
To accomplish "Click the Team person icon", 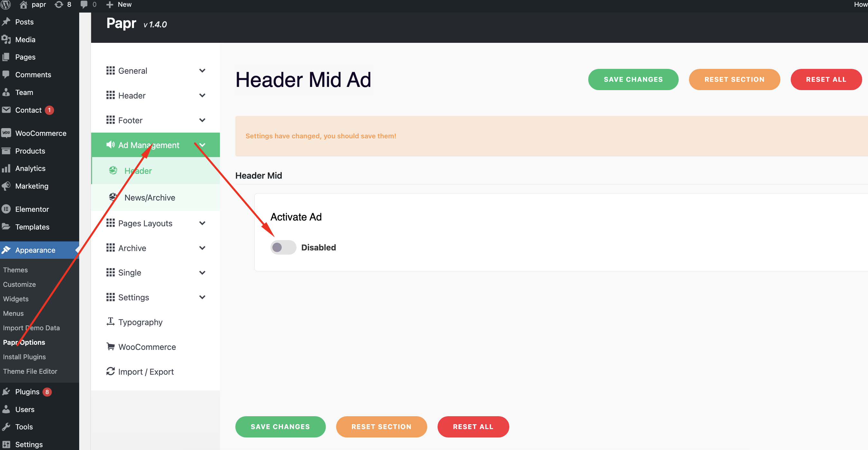I will [x=6, y=92].
